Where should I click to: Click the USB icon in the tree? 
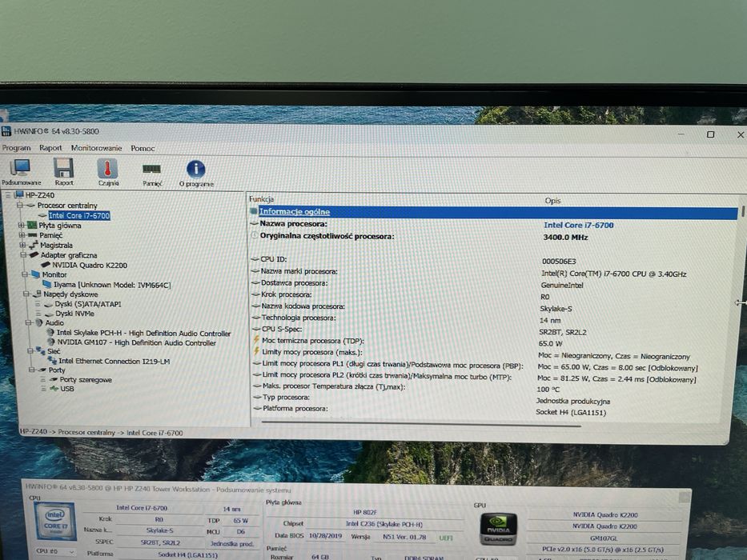54,389
